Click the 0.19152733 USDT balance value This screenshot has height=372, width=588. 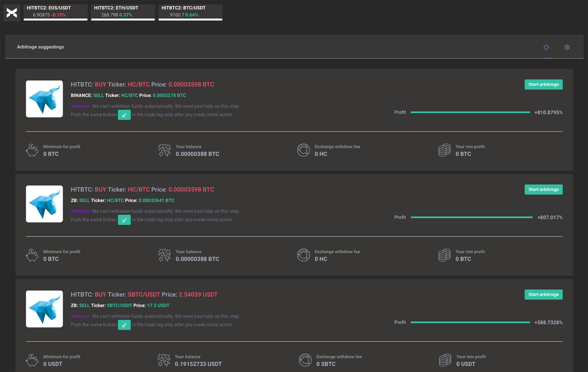pos(198,364)
